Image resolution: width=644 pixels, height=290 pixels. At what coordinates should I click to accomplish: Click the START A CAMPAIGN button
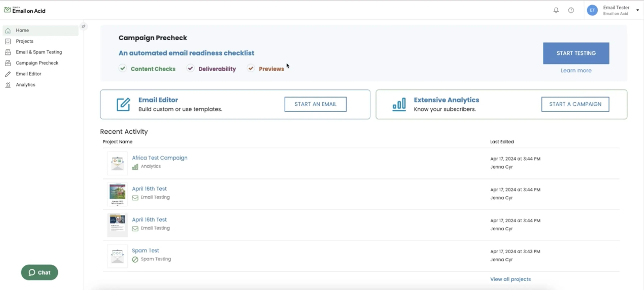[575, 104]
